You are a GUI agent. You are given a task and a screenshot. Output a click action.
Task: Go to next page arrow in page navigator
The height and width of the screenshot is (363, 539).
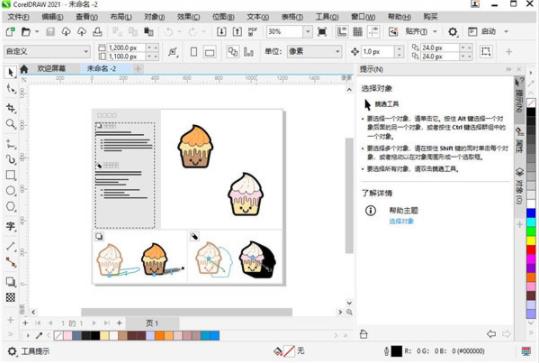pos(94,323)
